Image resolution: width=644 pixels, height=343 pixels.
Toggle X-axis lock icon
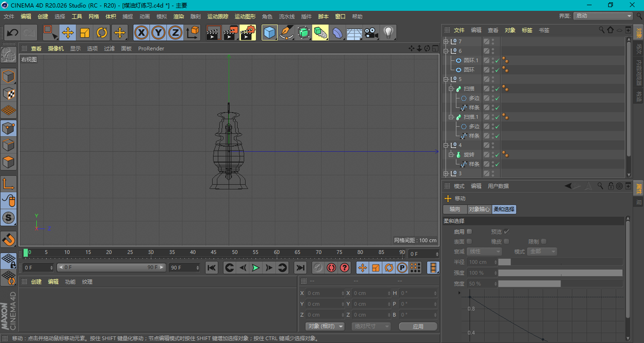pos(141,33)
